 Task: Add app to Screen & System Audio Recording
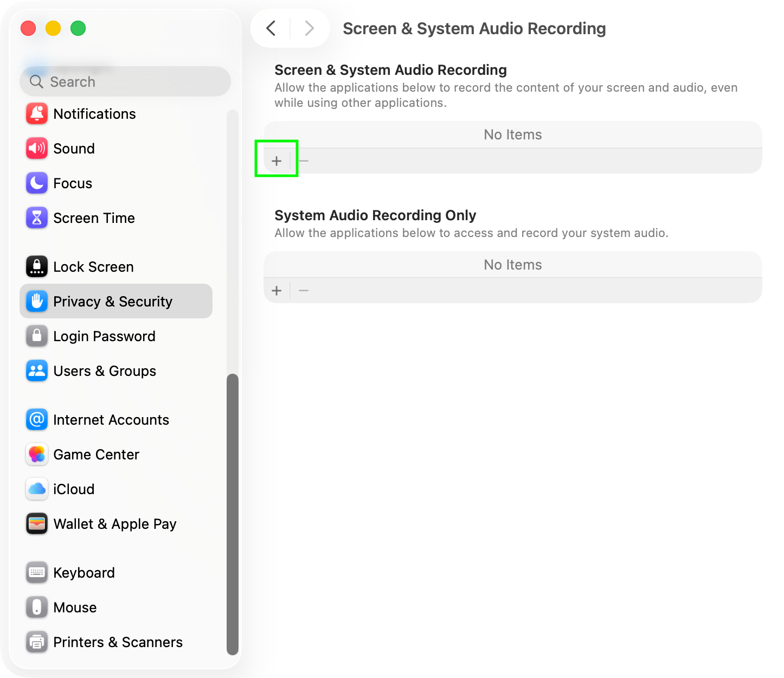tap(277, 161)
